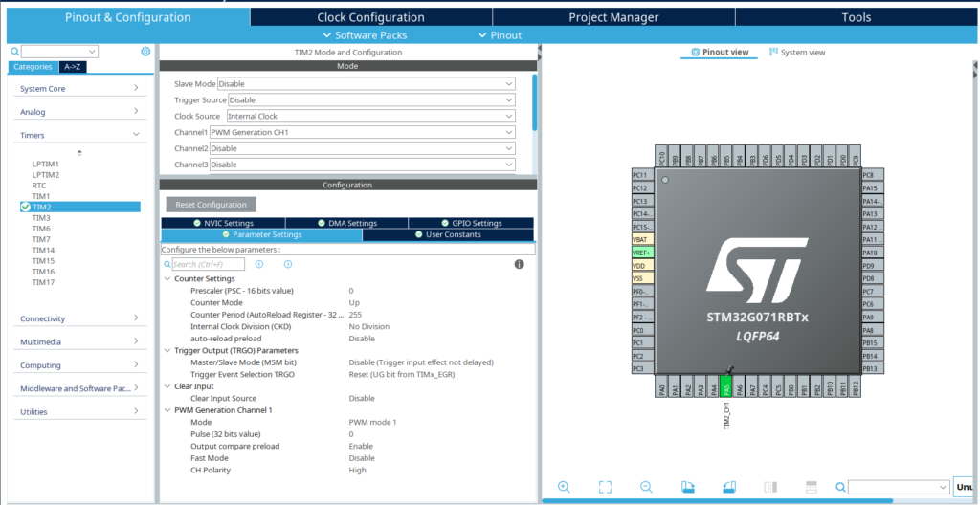This screenshot has height=505, width=980.
Task: Go to the previous parameter search result
Action: click(258, 264)
